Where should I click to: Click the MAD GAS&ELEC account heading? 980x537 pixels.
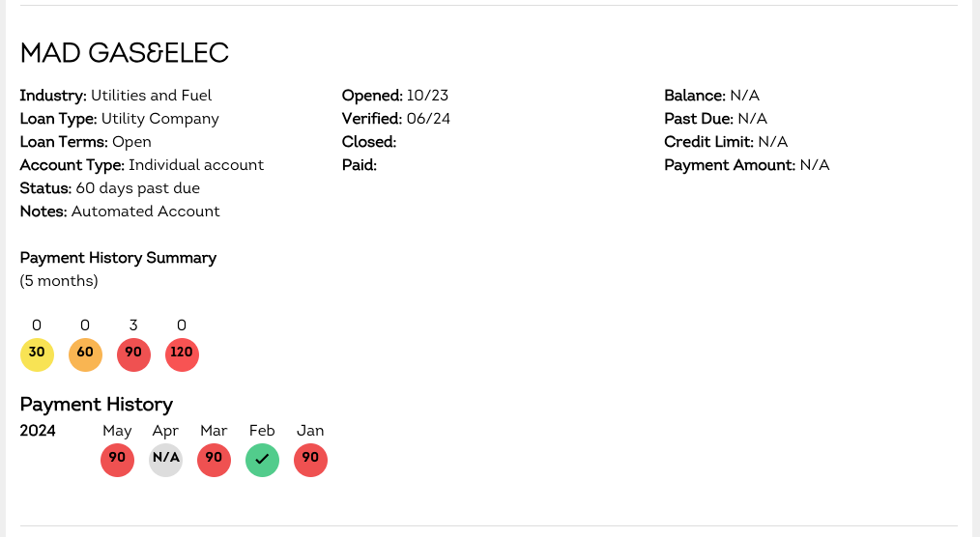point(125,53)
